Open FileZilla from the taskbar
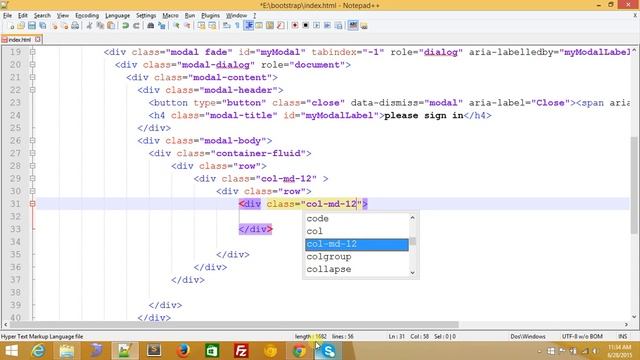Image resolution: width=640 pixels, height=360 pixels. pyautogui.click(x=241, y=351)
